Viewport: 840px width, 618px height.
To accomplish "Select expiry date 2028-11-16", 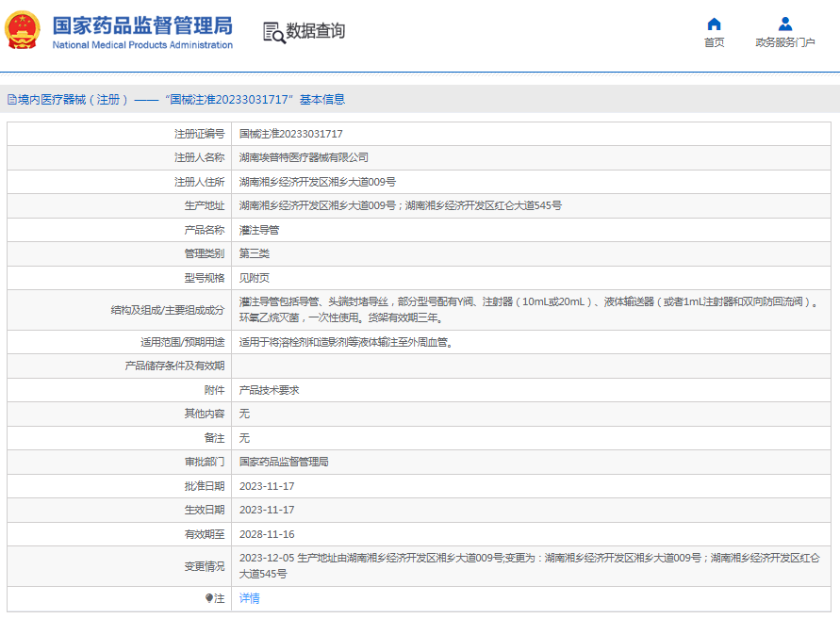I will [x=267, y=534].
